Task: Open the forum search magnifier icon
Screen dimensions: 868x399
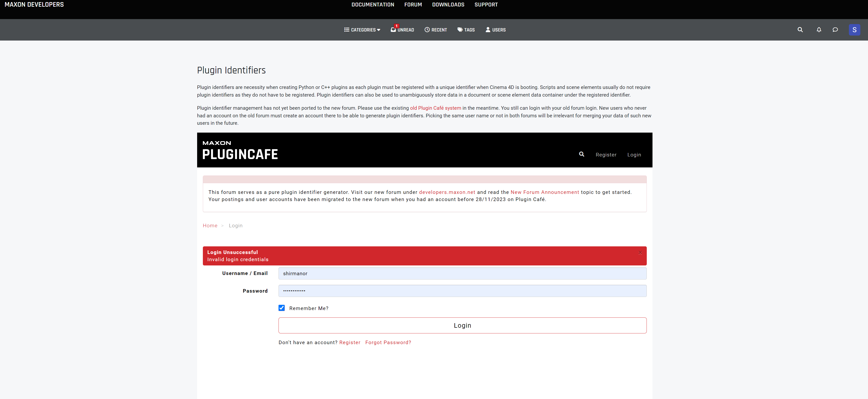Action: coord(800,30)
